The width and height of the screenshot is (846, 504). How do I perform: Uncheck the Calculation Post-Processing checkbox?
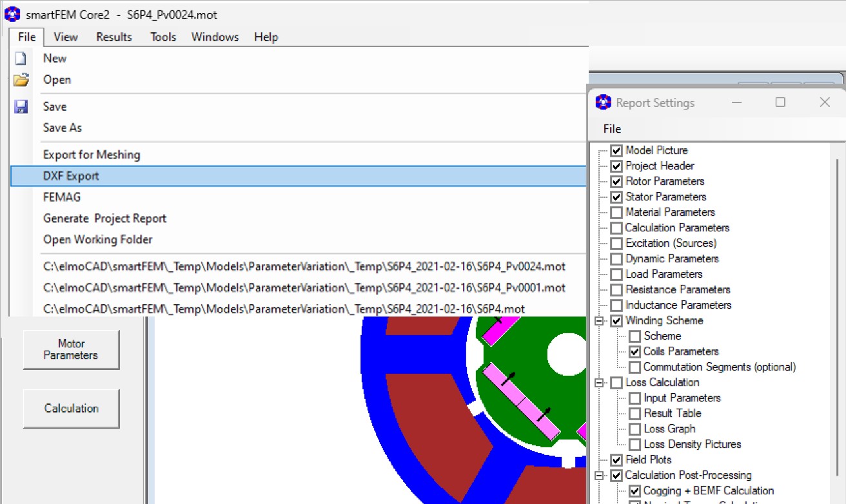(616, 475)
